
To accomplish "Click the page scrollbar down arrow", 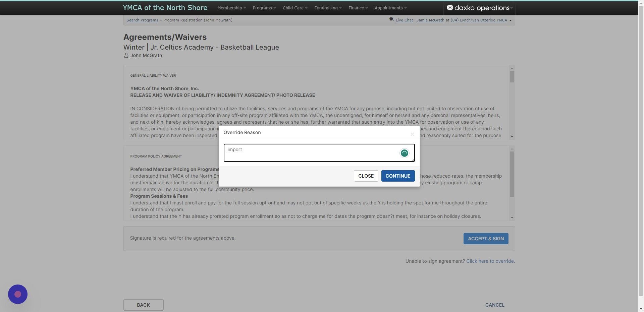I will point(641,309).
